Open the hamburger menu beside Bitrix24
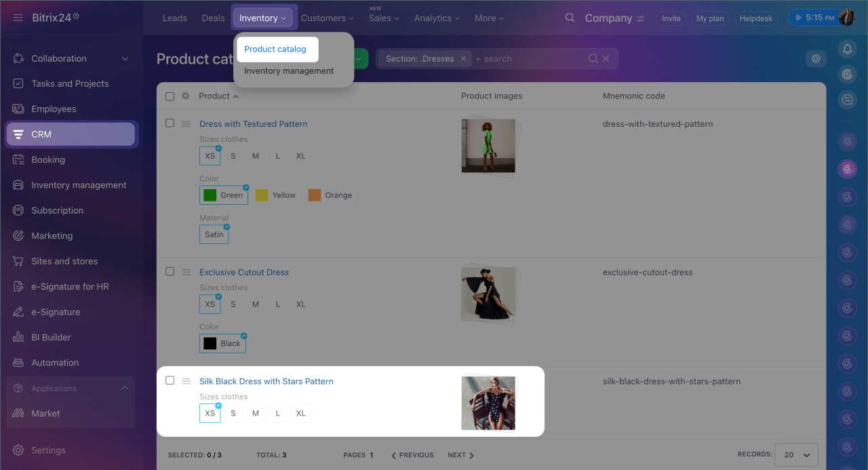This screenshot has height=470, width=868. tap(18, 18)
